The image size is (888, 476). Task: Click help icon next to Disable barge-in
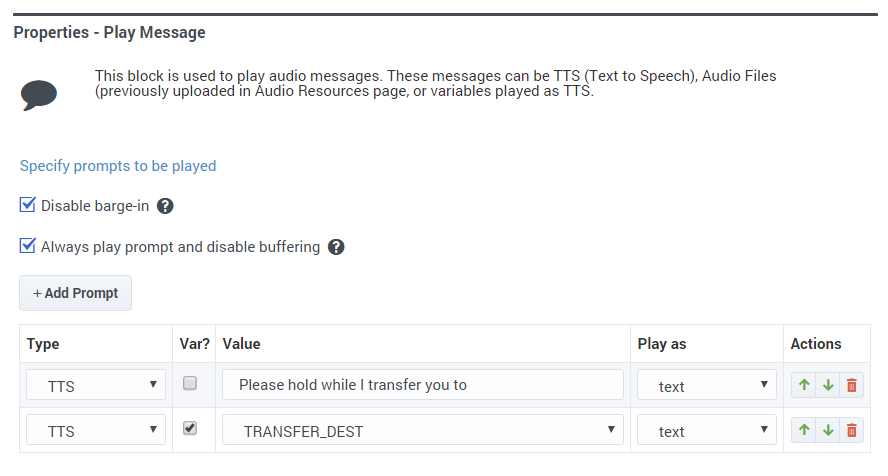(x=165, y=206)
